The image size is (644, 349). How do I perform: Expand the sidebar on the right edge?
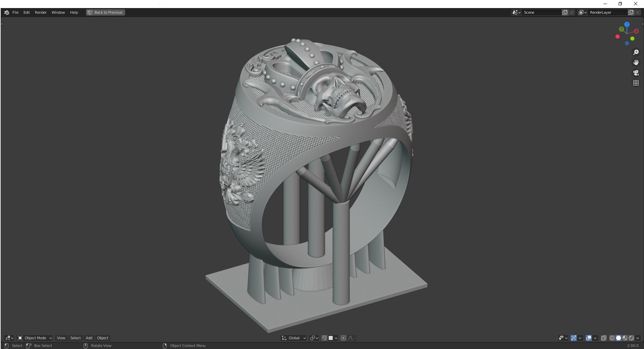coord(642,24)
